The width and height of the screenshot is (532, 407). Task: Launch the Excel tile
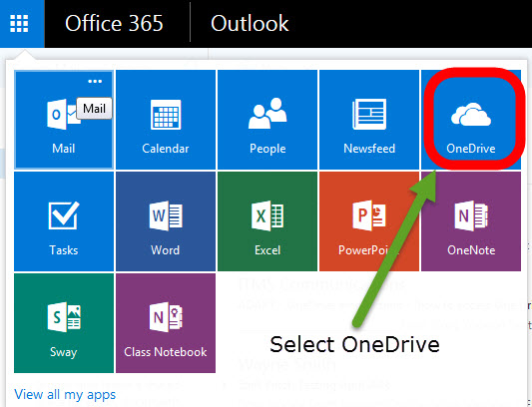pyautogui.click(x=267, y=221)
